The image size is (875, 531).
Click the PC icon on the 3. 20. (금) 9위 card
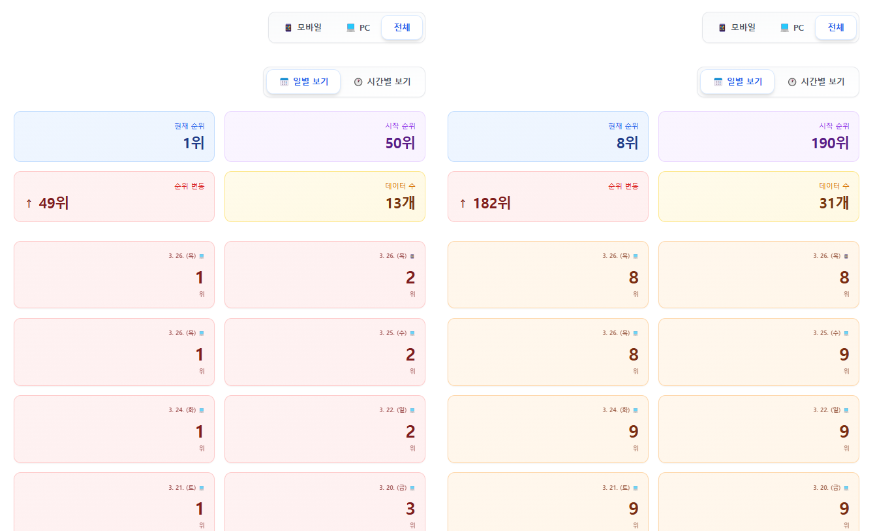point(846,487)
